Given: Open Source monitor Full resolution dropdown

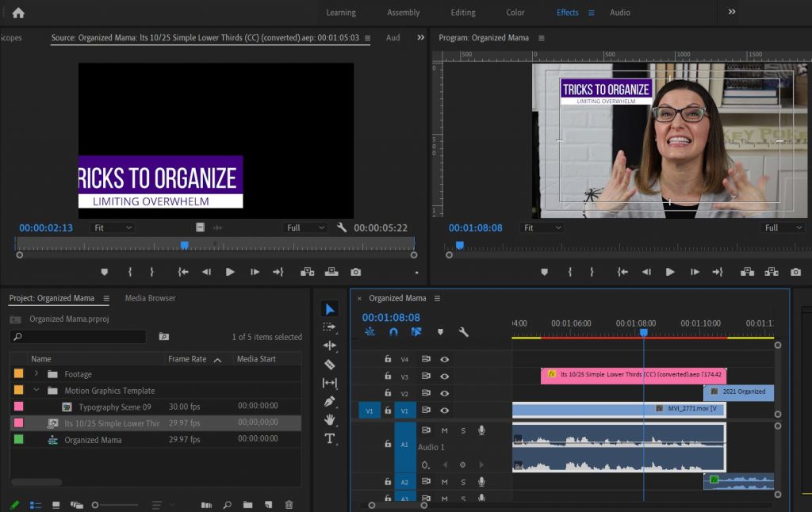Looking at the screenshot, I should (305, 227).
